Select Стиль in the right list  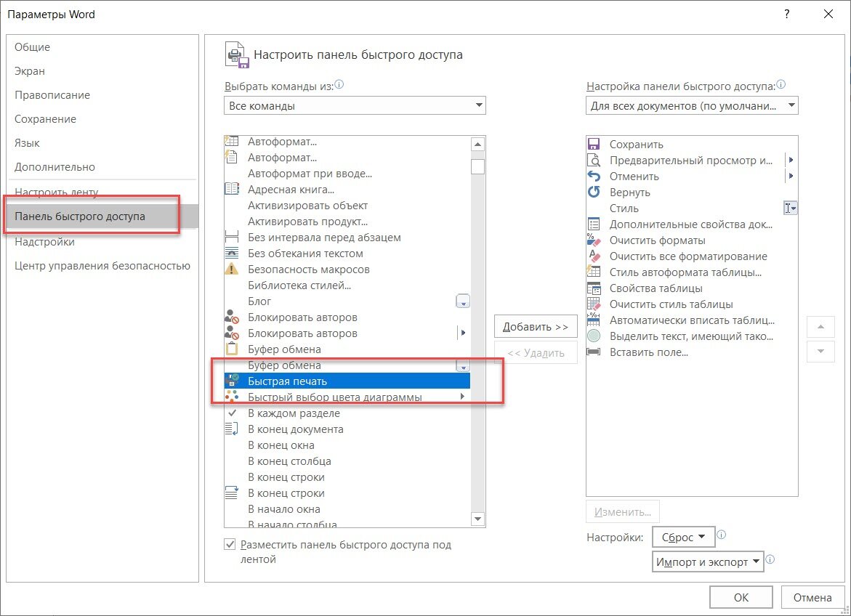click(692, 208)
